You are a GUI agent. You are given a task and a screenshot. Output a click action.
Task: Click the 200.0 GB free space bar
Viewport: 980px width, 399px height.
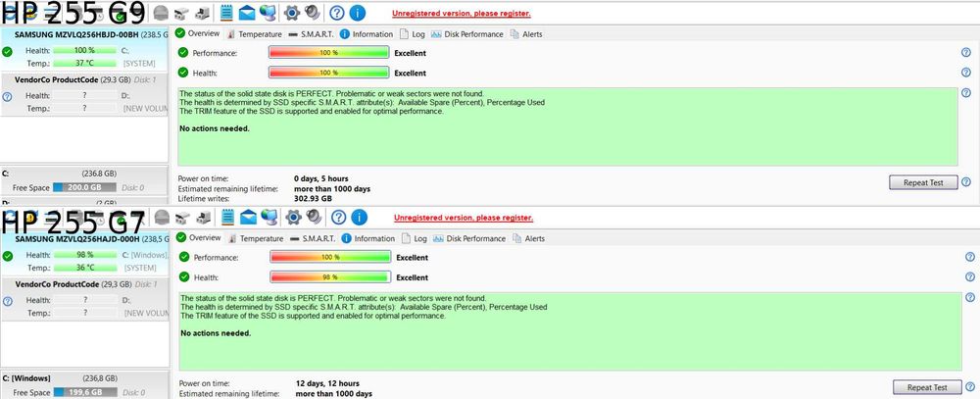(84, 187)
